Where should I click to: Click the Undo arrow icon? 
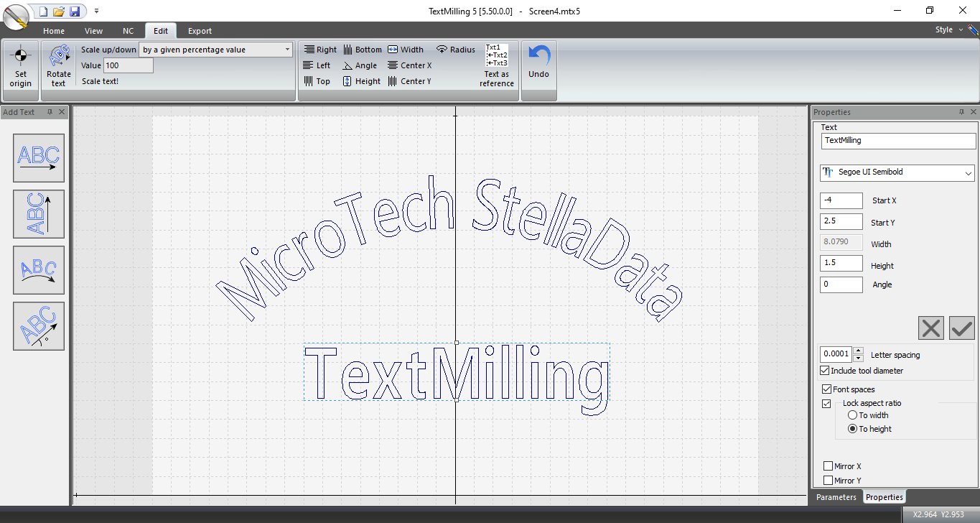tap(538, 57)
